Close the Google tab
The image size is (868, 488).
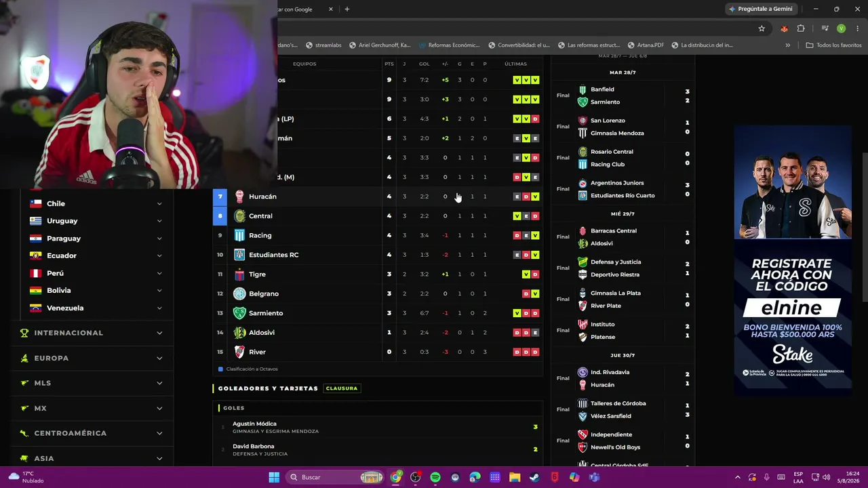point(331,9)
